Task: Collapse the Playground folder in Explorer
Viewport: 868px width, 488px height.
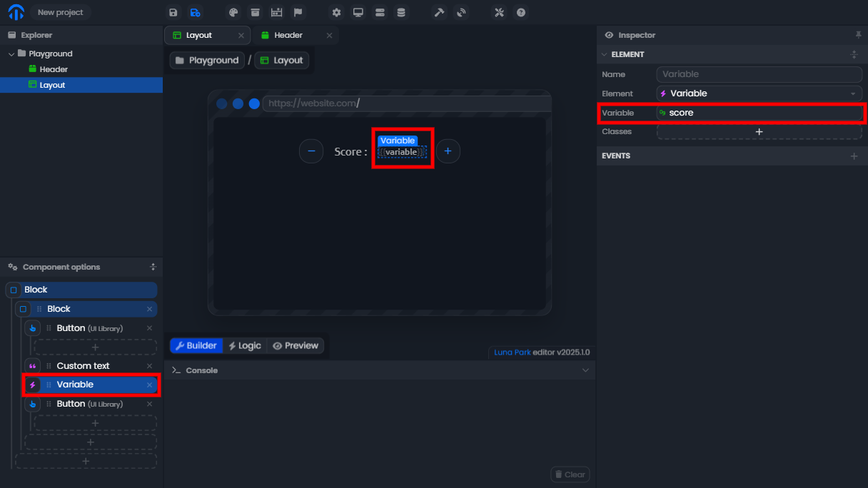Action: 11,54
